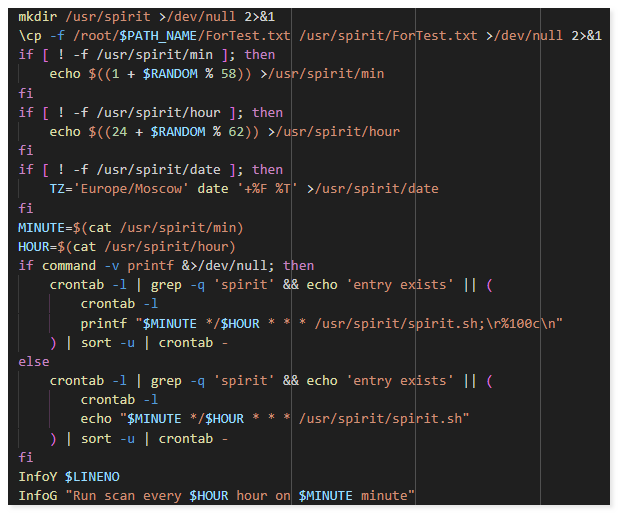
Task: Click the \r%100c\n sequence in printf string
Action: pos(524,323)
